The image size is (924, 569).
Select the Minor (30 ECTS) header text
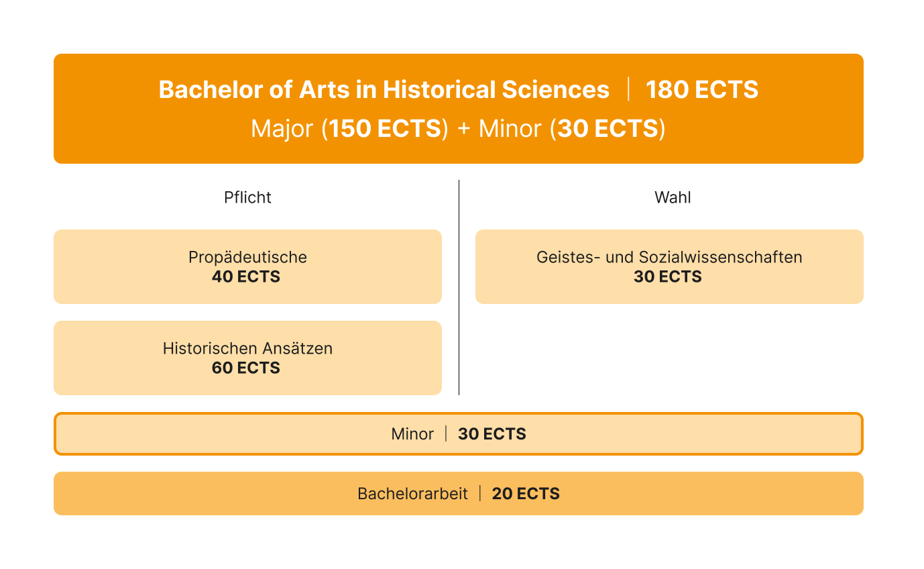[x=572, y=128]
